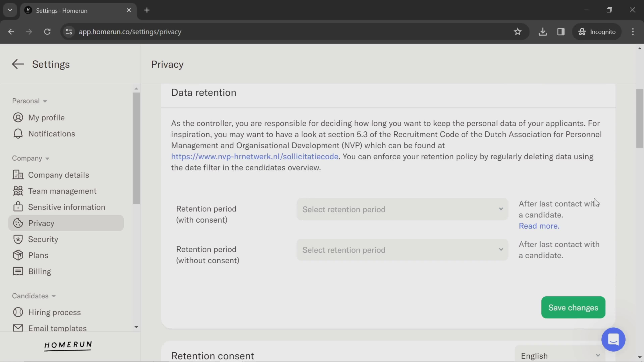Open Chrome three-dot menu

point(633,32)
